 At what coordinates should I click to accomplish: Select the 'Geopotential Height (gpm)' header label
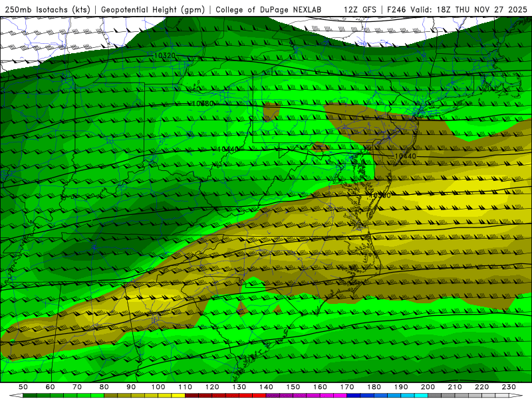(153, 9)
